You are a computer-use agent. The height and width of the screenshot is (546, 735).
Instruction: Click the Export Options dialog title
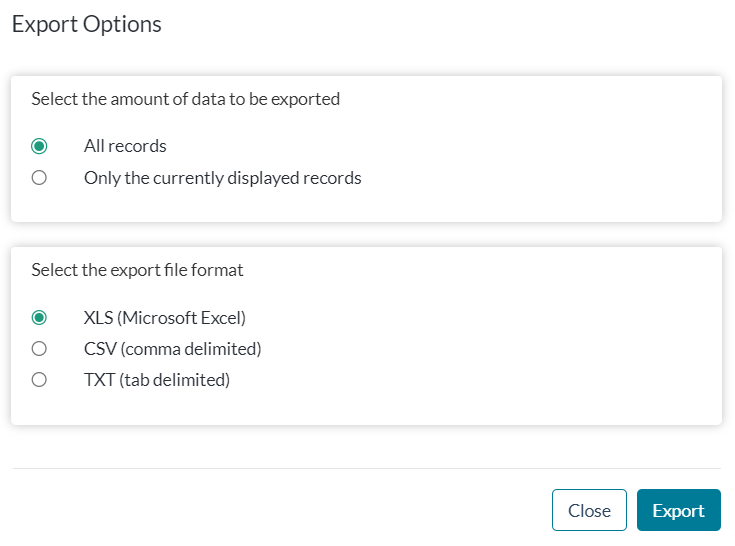pos(87,24)
